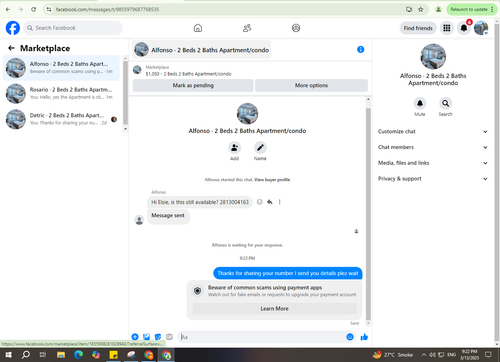
Task: Expand Privacy & support section
Action: 433,179
